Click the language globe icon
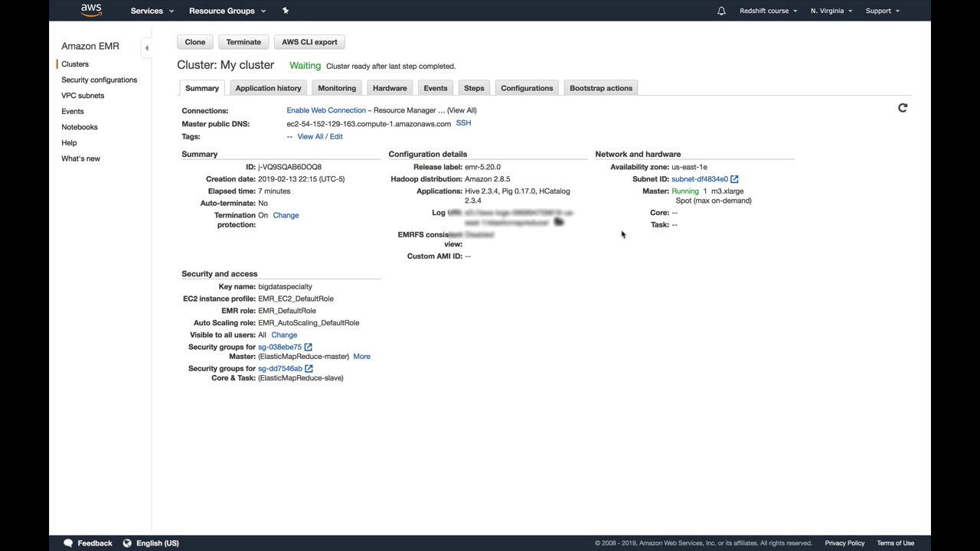The height and width of the screenshot is (551, 980). pyautogui.click(x=127, y=543)
